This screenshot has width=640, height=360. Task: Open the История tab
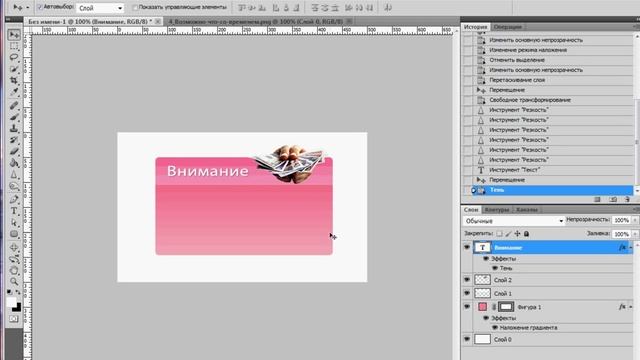(x=476, y=27)
